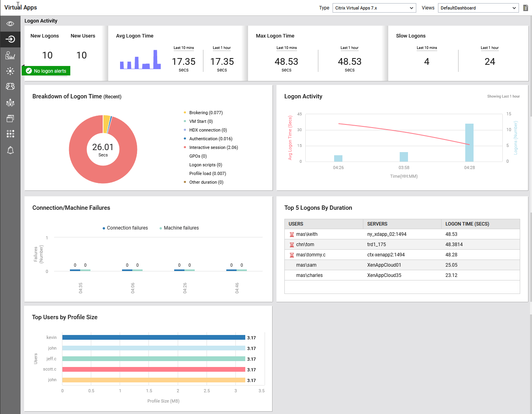
Task: Sort table by LOGON TIME (SECS) column
Action: 467,224
